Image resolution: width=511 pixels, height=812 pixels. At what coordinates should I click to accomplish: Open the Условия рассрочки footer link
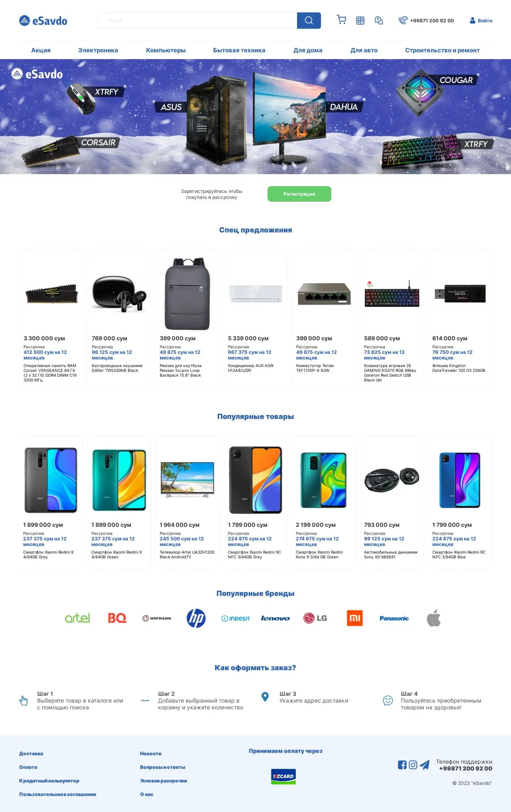coord(163,781)
